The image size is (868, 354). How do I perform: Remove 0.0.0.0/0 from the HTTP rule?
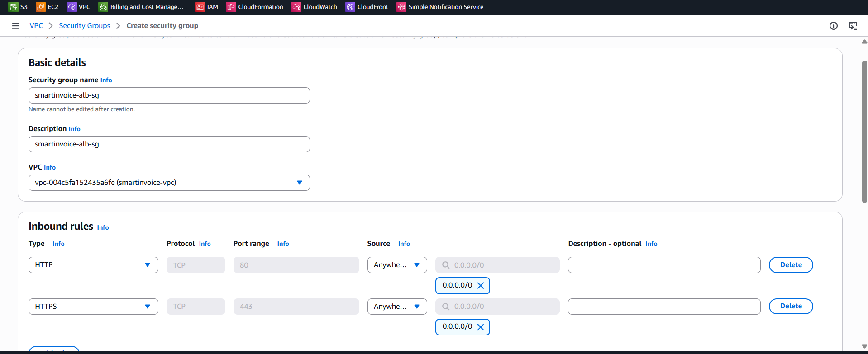click(481, 286)
